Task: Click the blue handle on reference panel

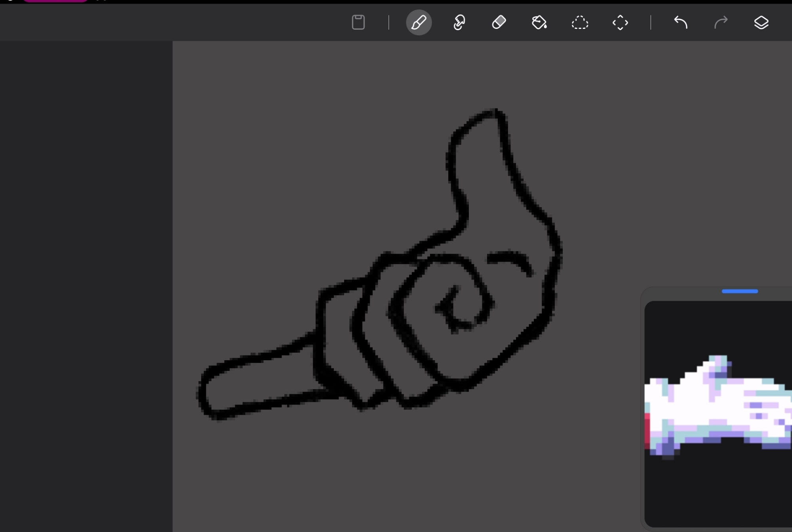Action: click(x=740, y=291)
